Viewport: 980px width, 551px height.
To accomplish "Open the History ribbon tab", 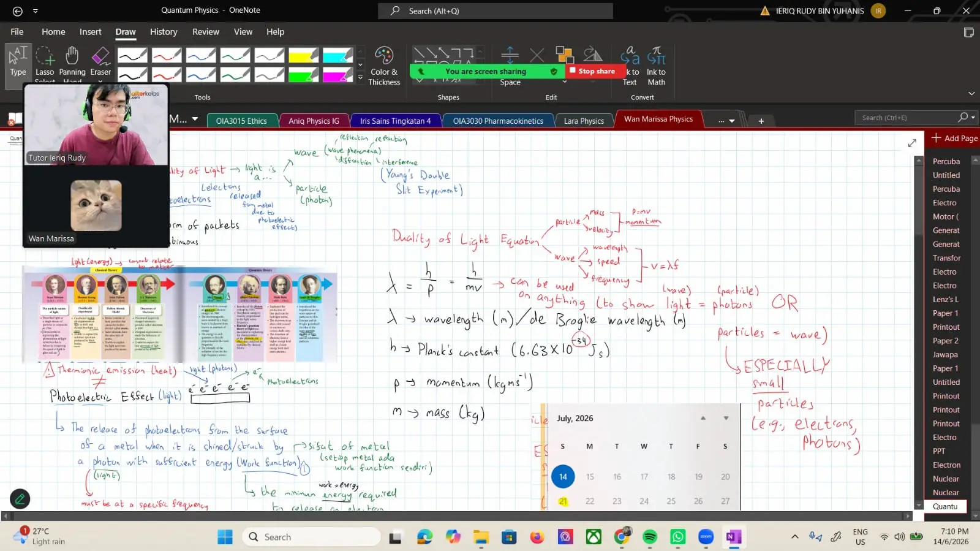I will pos(164,32).
